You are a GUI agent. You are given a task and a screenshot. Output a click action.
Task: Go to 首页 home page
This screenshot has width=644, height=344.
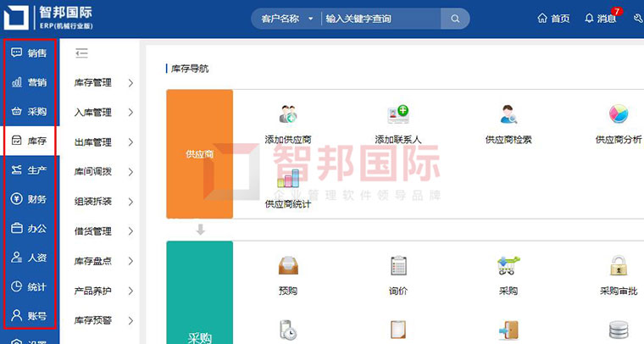tap(553, 19)
